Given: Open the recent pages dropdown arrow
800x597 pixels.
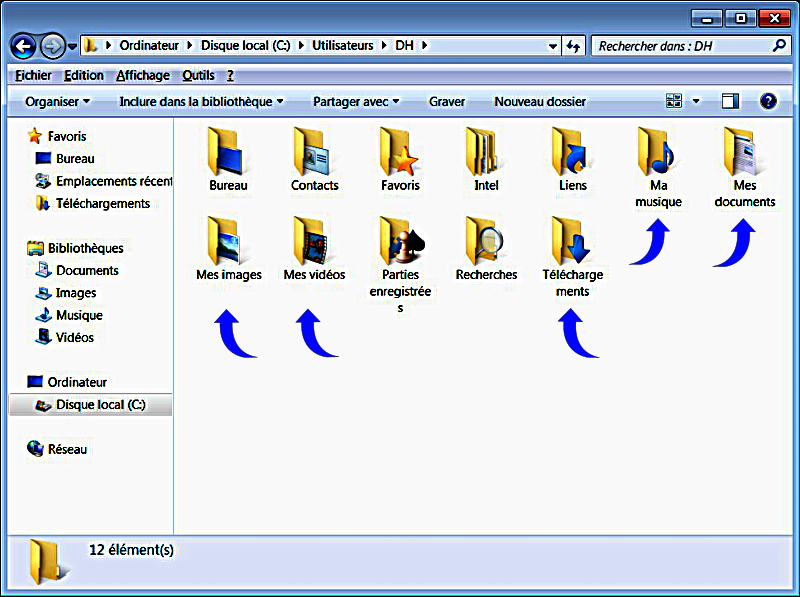Looking at the screenshot, I should point(72,47).
